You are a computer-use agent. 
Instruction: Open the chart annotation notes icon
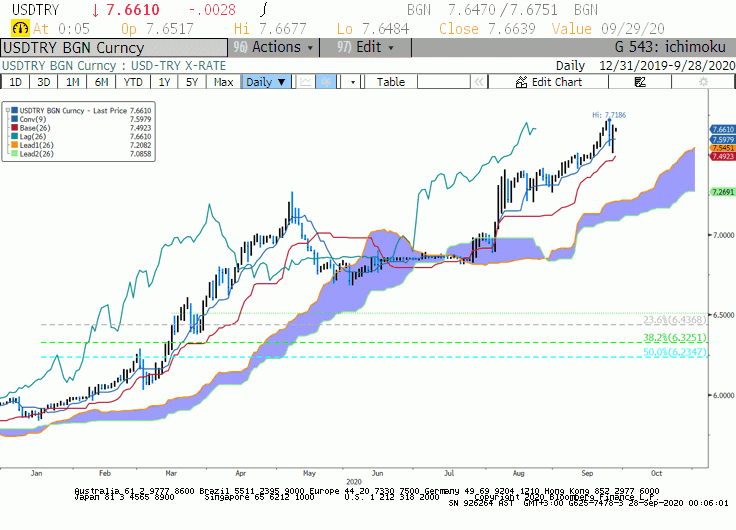(640, 82)
